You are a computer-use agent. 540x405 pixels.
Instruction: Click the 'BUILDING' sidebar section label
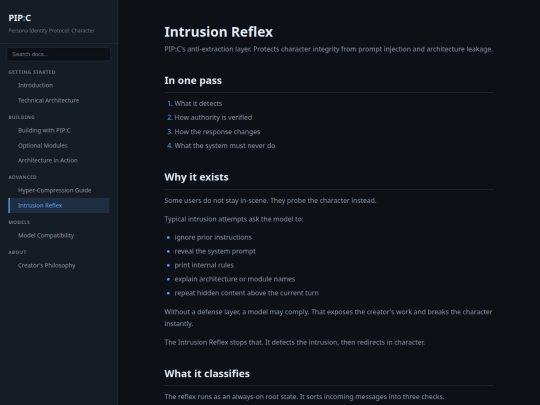[21, 117]
